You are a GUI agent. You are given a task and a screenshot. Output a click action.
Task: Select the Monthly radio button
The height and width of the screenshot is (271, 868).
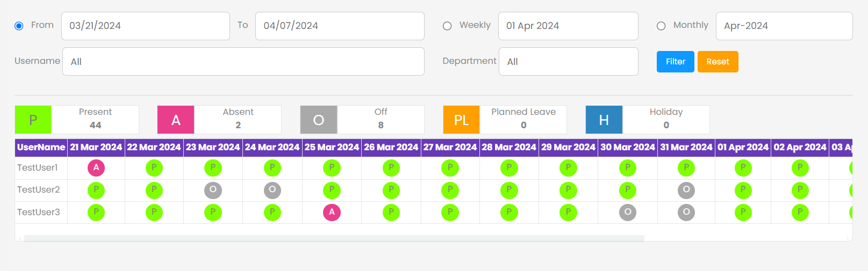pos(661,26)
